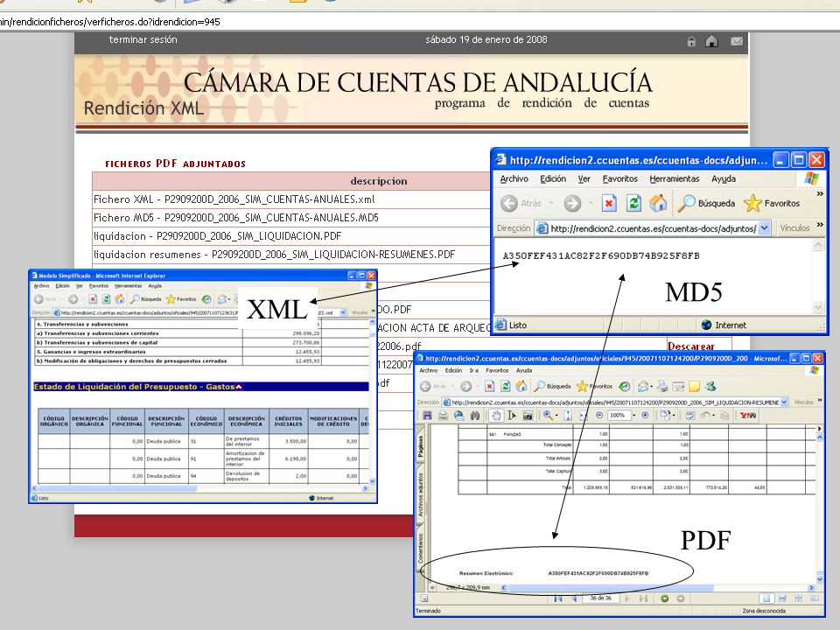Select the text Select tool in the PDF toolbar

tap(512, 415)
